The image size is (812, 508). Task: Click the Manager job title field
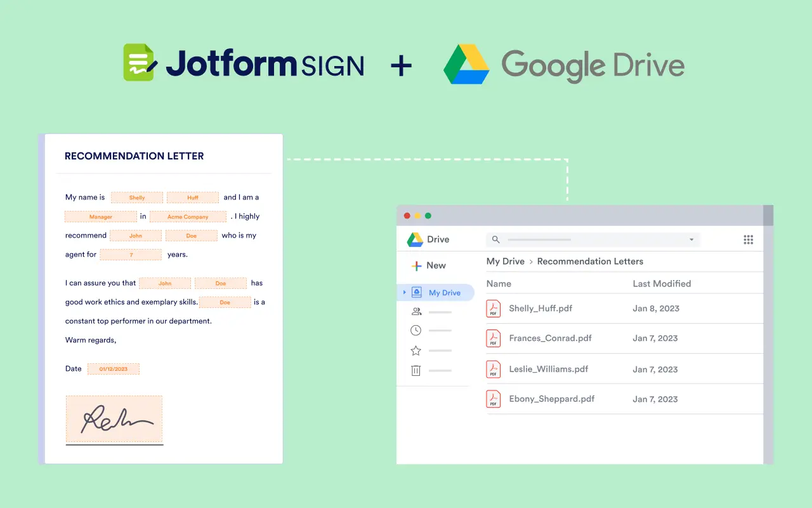(x=101, y=217)
